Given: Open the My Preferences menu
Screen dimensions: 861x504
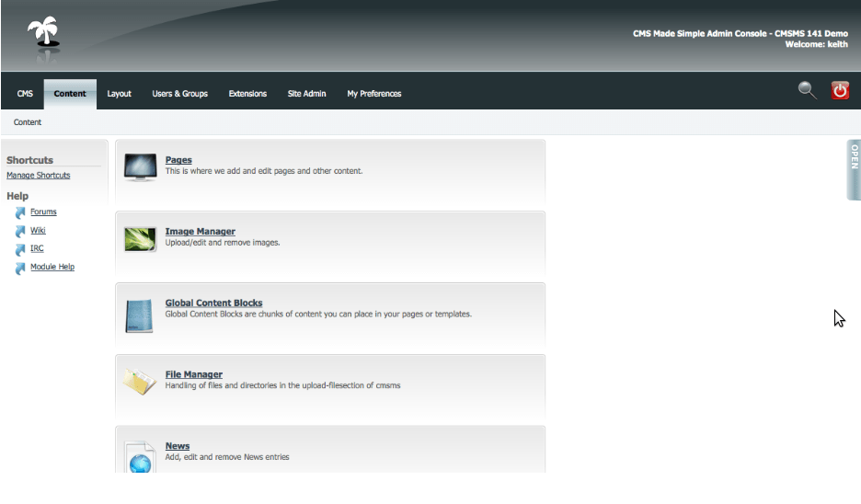Looking at the screenshot, I should 373,94.
